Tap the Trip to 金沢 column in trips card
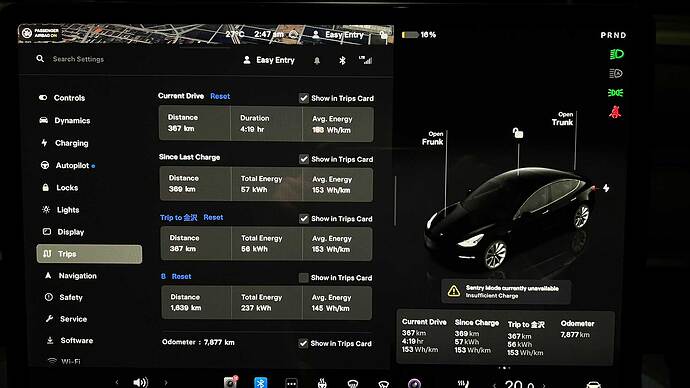Image resolution: width=690 pixels, height=388 pixels. coord(526,338)
